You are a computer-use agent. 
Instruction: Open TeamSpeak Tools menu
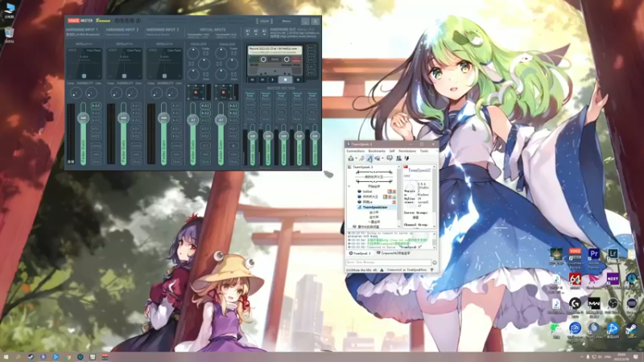424,151
